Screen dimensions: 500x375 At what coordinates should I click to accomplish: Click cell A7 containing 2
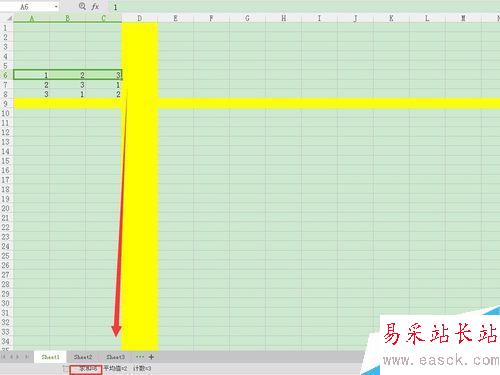(32, 85)
